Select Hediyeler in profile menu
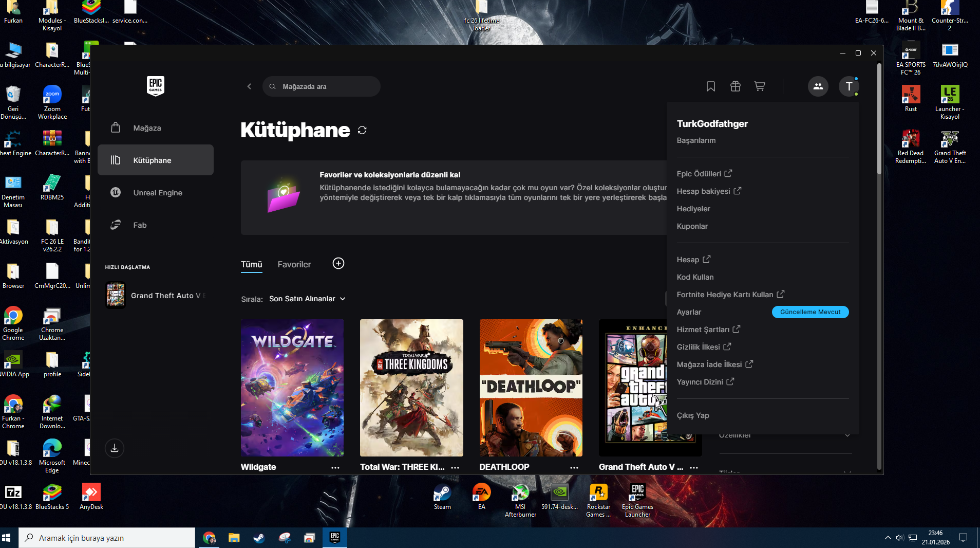980x548 pixels. coord(693,209)
